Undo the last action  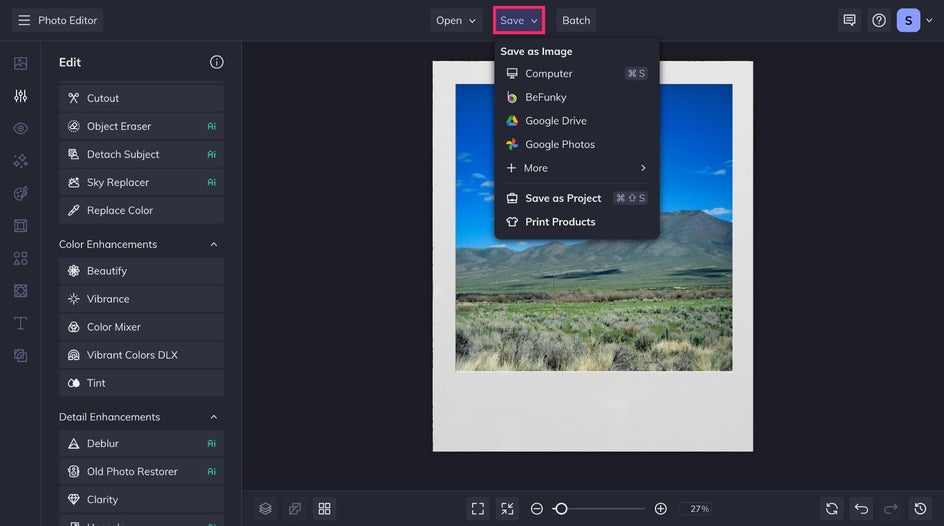(x=862, y=509)
